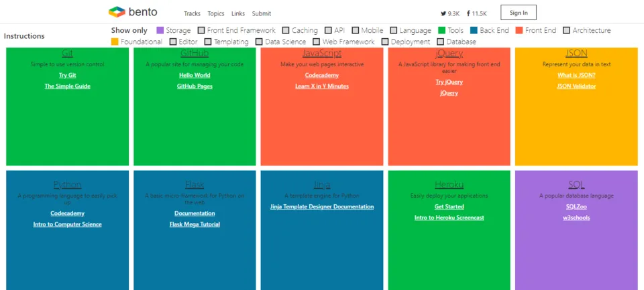Tick the Caching filter checkbox
644x290 pixels.
point(286,30)
